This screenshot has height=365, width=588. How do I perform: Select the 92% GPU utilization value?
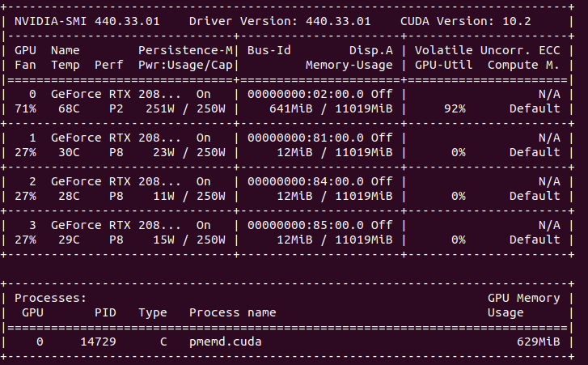click(x=455, y=108)
